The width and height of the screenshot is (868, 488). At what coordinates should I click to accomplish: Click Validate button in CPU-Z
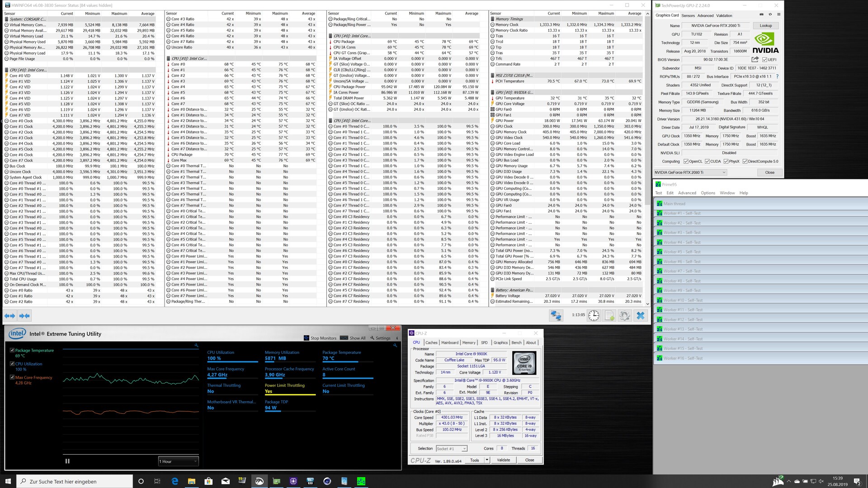tap(503, 460)
